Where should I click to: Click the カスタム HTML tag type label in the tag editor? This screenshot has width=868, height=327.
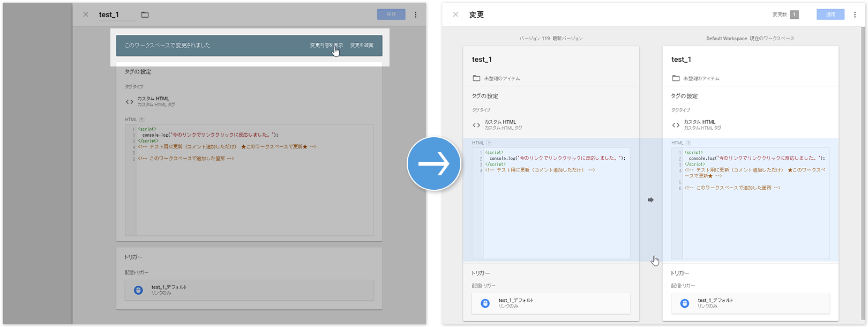(x=153, y=99)
